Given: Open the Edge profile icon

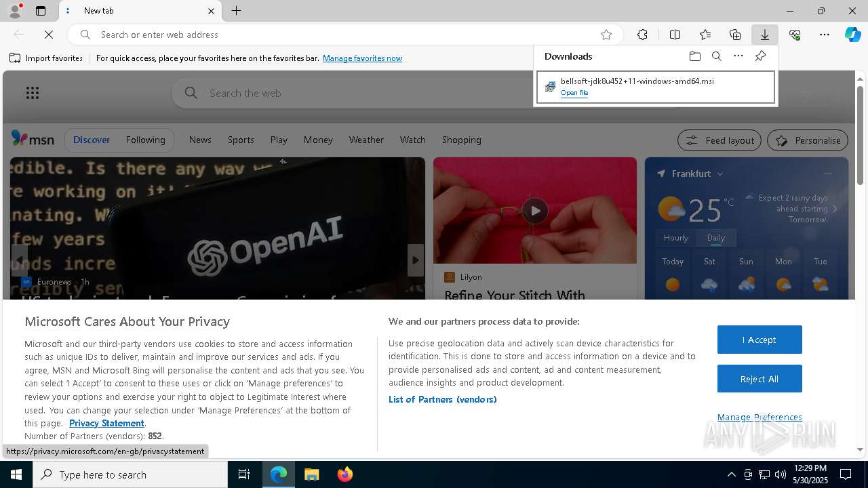Looking at the screenshot, I should point(14,11).
